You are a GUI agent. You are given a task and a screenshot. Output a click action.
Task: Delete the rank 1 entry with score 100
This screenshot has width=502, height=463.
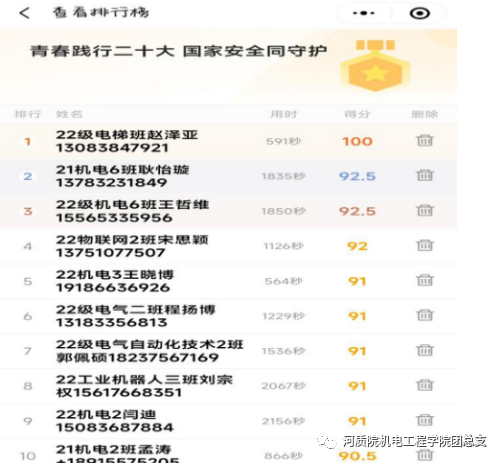(425, 140)
